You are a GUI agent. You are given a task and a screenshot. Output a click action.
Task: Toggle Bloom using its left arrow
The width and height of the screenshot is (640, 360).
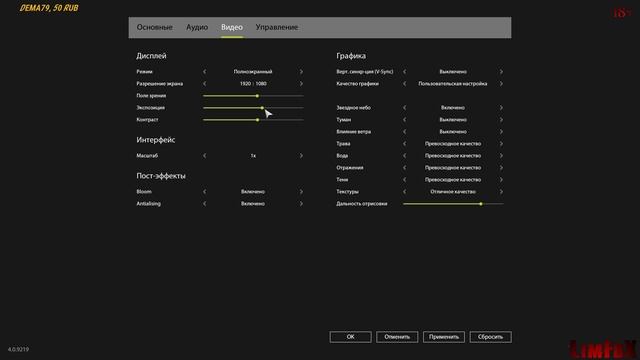click(x=204, y=192)
